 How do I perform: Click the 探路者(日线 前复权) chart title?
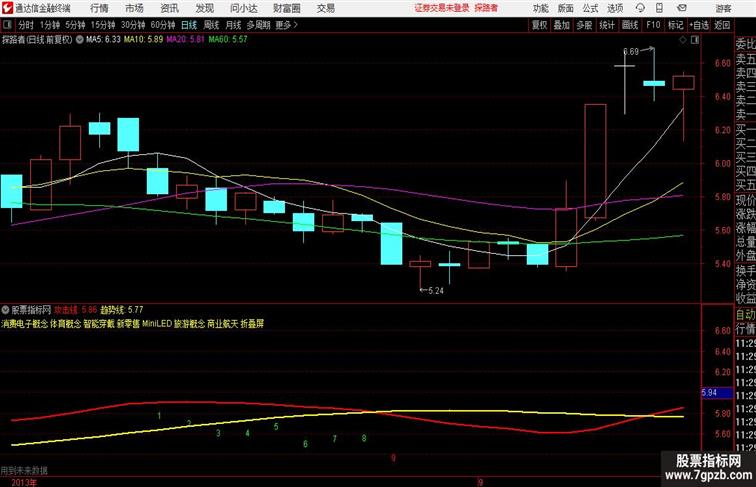[x=37, y=40]
